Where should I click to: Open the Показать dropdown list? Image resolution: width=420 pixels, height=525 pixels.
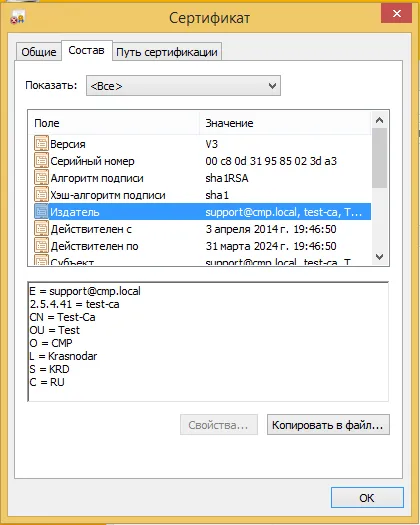[183, 86]
